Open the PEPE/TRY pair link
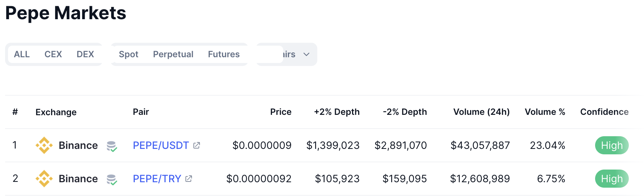 [157, 179]
